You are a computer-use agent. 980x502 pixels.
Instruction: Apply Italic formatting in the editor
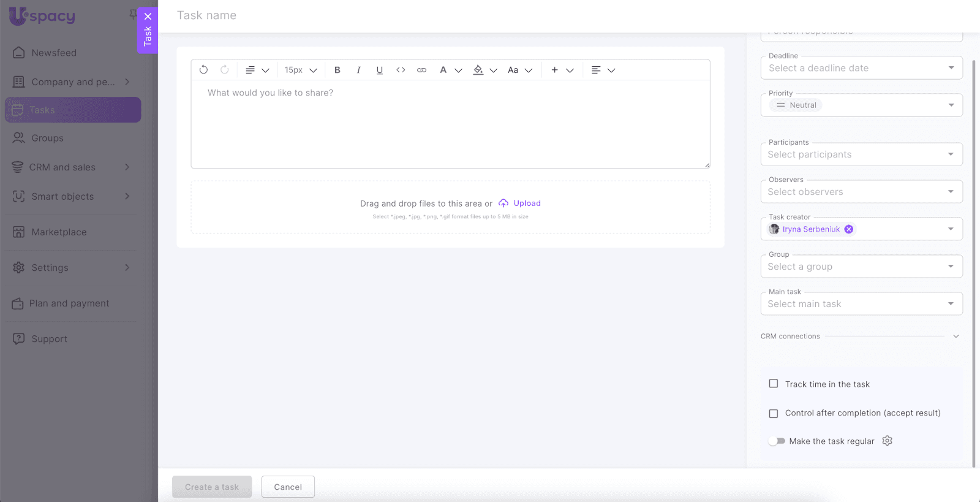pos(358,70)
